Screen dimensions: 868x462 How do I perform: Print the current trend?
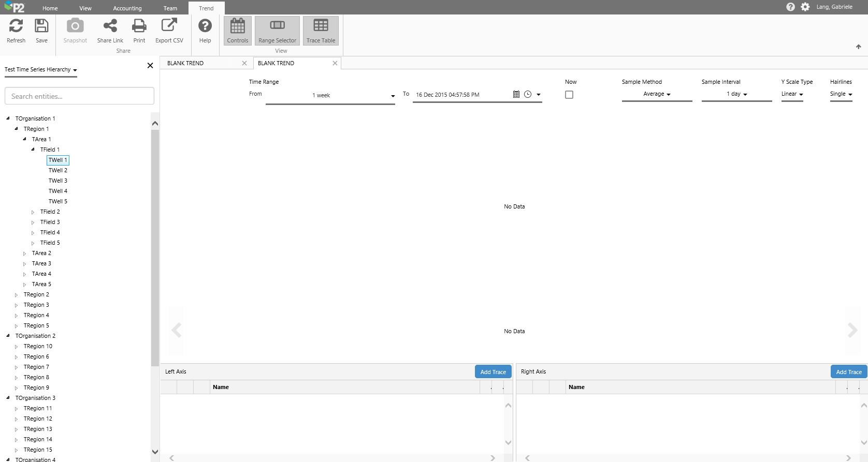point(139,31)
